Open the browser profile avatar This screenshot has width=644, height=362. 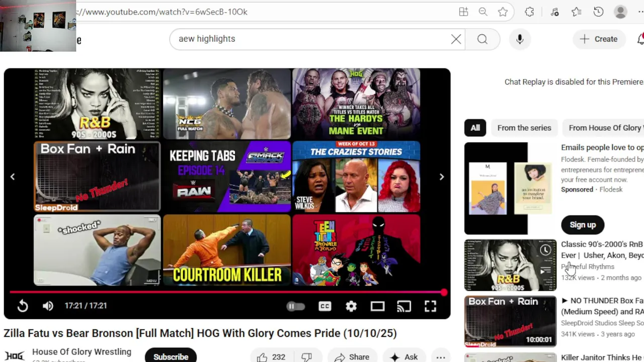(x=621, y=12)
